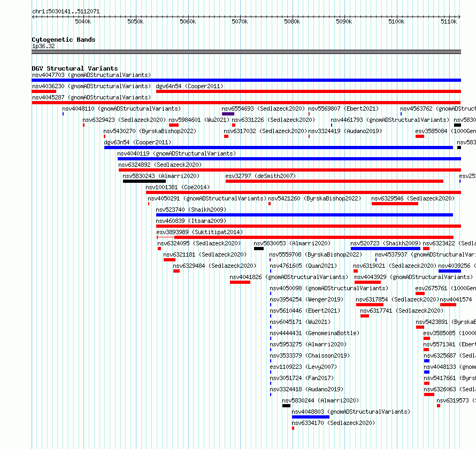Click the DGV Structural Variants track title
The width and height of the screenshot is (476, 449).
click(x=75, y=68)
